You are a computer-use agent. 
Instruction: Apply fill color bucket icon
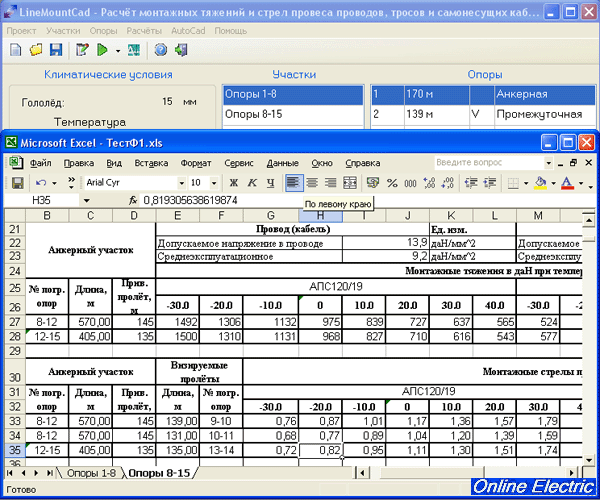click(x=541, y=183)
